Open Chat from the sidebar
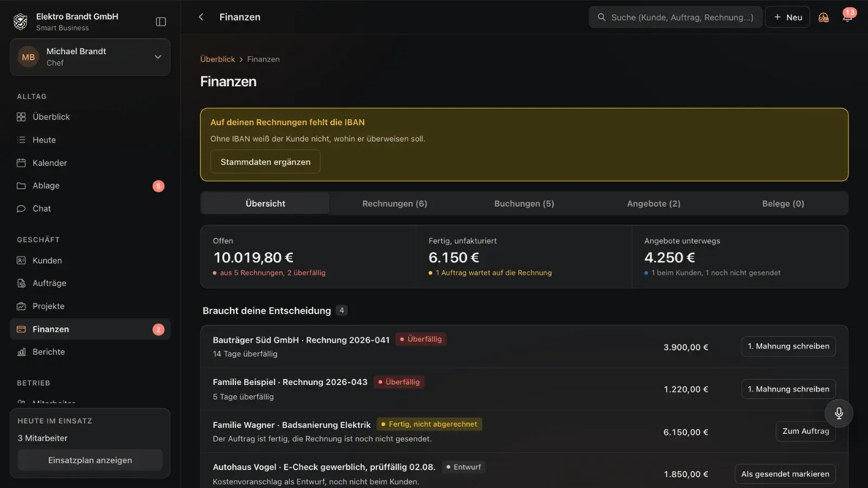 click(x=90, y=209)
